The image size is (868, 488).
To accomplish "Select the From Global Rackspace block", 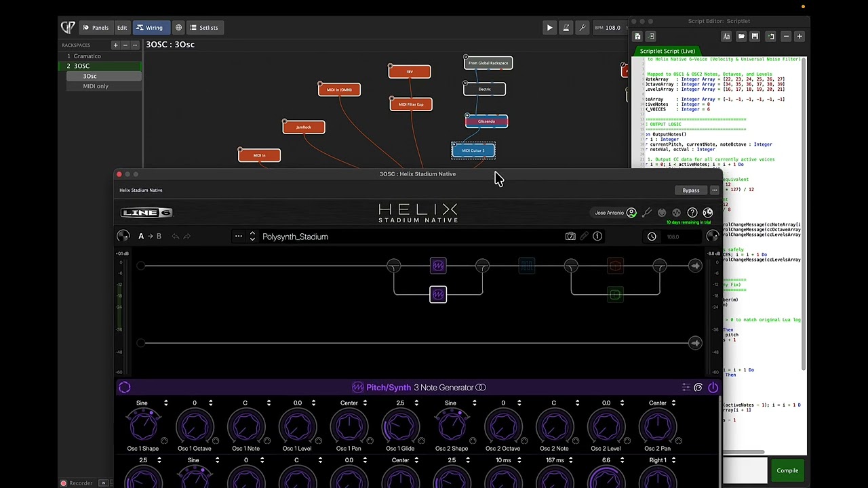I will pyautogui.click(x=488, y=63).
